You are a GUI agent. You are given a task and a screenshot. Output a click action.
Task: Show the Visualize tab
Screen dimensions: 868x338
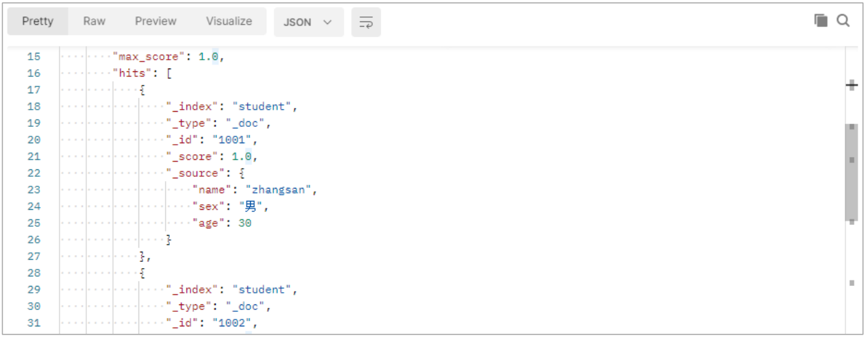tap(229, 21)
